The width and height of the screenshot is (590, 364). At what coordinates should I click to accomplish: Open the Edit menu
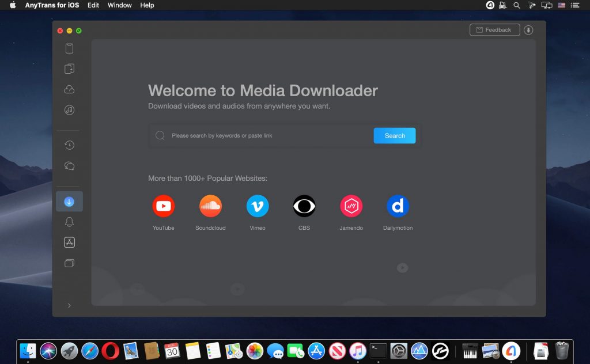(93, 5)
